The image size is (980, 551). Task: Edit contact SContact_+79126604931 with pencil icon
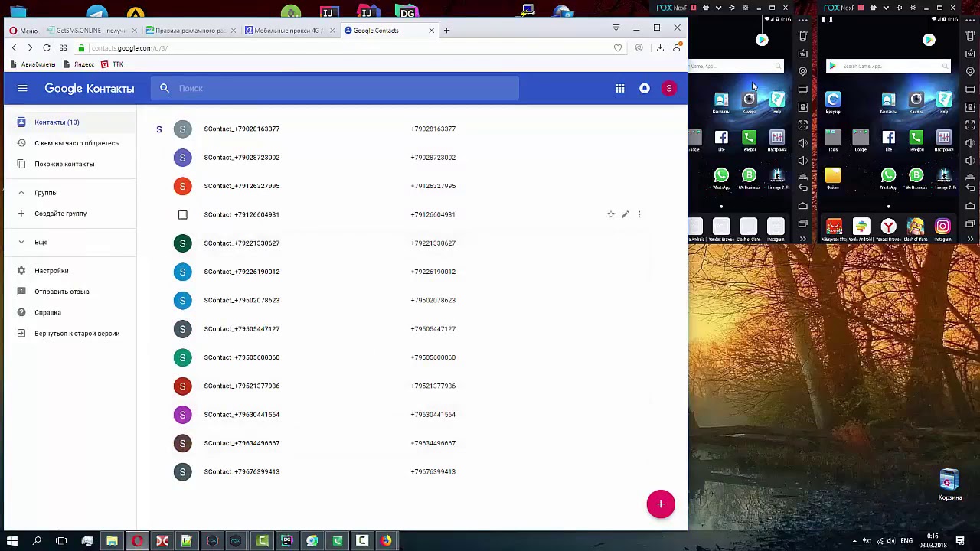(625, 215)
